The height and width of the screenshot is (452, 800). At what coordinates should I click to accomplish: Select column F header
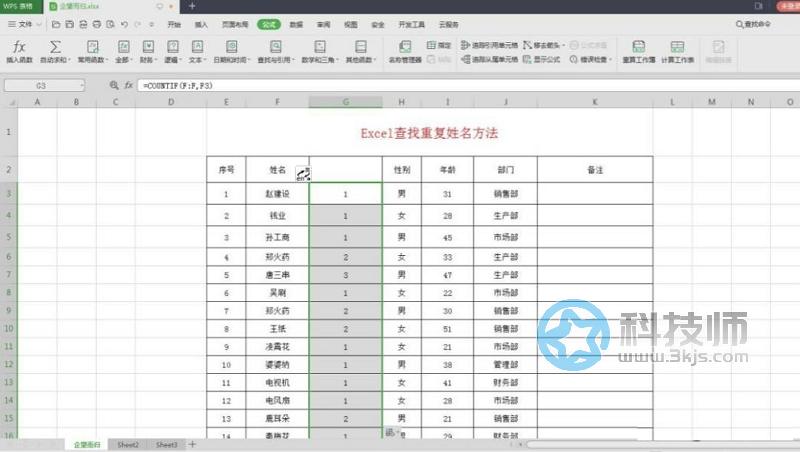click(x=277, y=102)
